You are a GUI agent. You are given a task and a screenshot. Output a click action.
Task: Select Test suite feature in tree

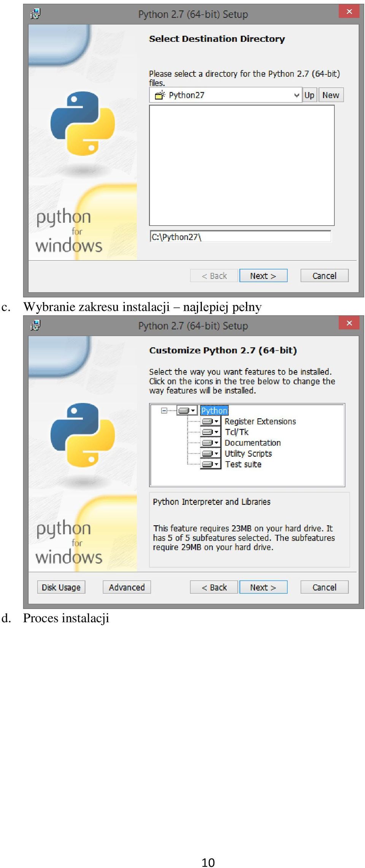coord(243,464)
